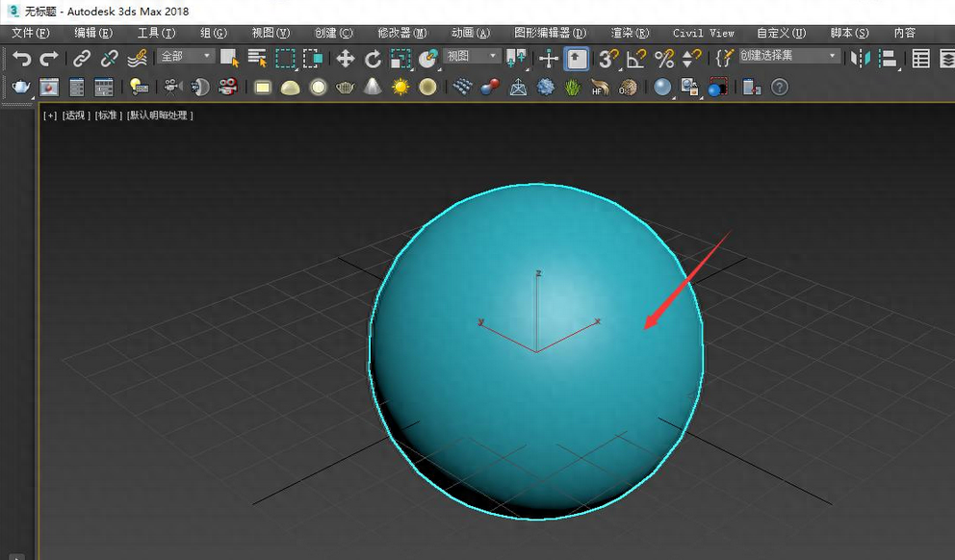Click the red film camera icon
The image size is (955, 560).
[x=228, y=87]
